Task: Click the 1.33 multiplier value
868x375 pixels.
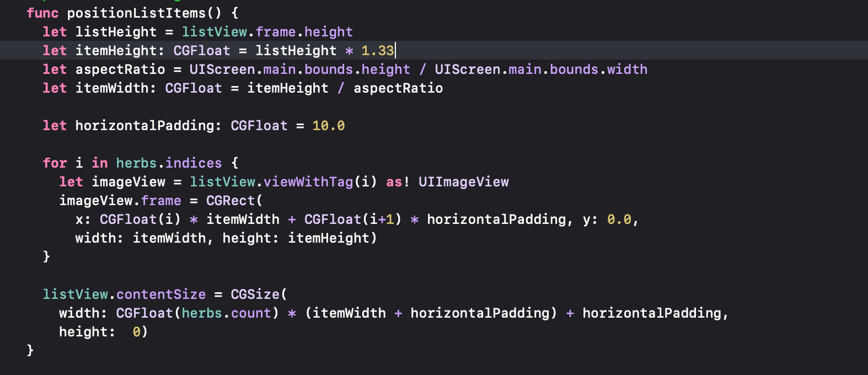Action: point(378,51)
